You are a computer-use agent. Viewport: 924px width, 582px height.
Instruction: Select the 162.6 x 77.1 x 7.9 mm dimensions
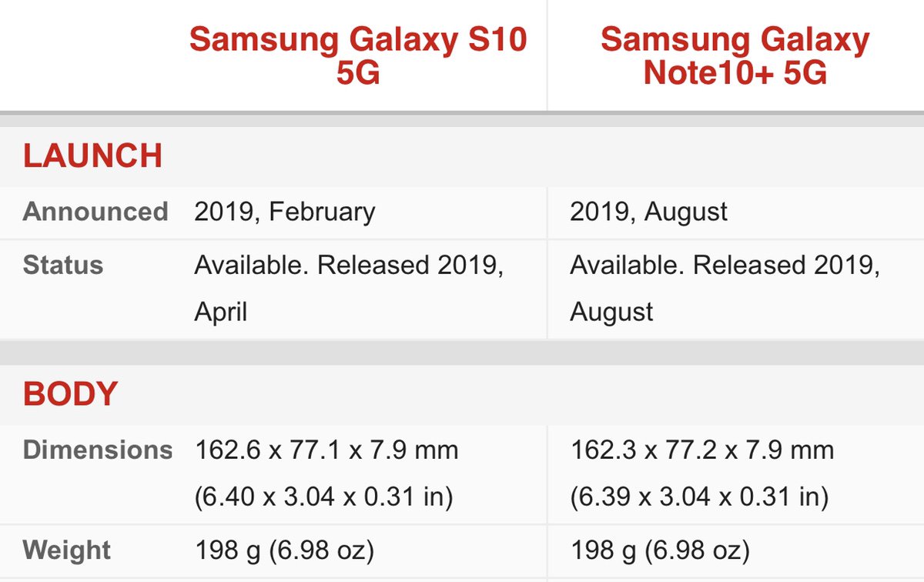[x=326, y=450]
